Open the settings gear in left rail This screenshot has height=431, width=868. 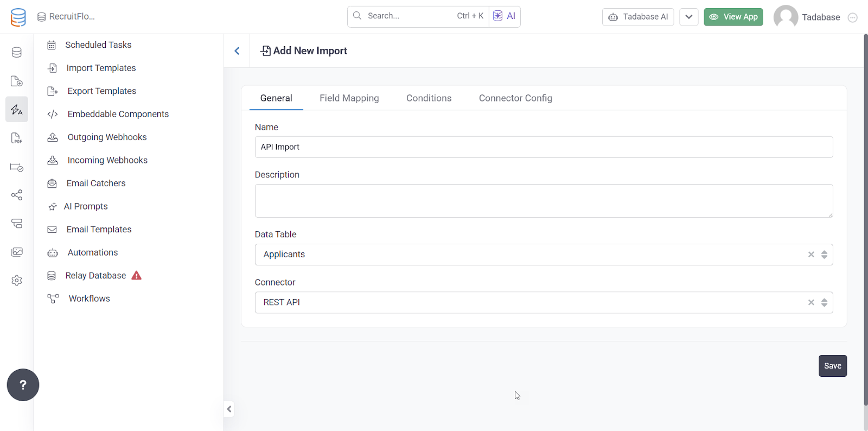[17, 281]
